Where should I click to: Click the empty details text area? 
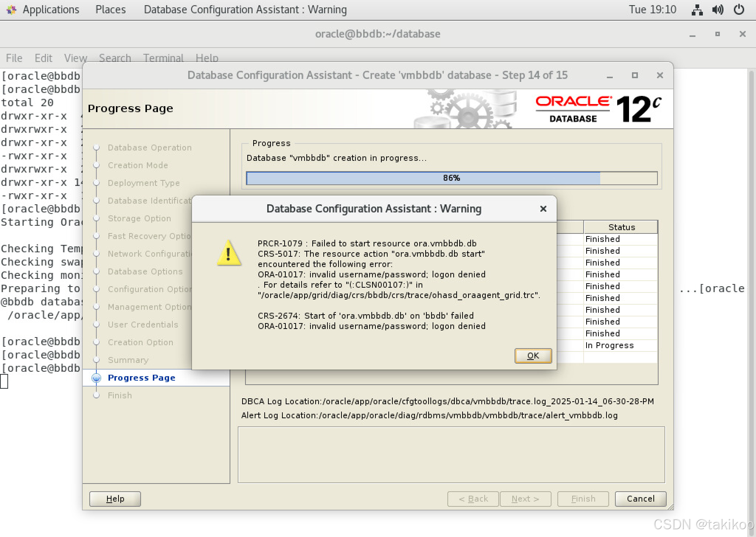coord(451,454)
